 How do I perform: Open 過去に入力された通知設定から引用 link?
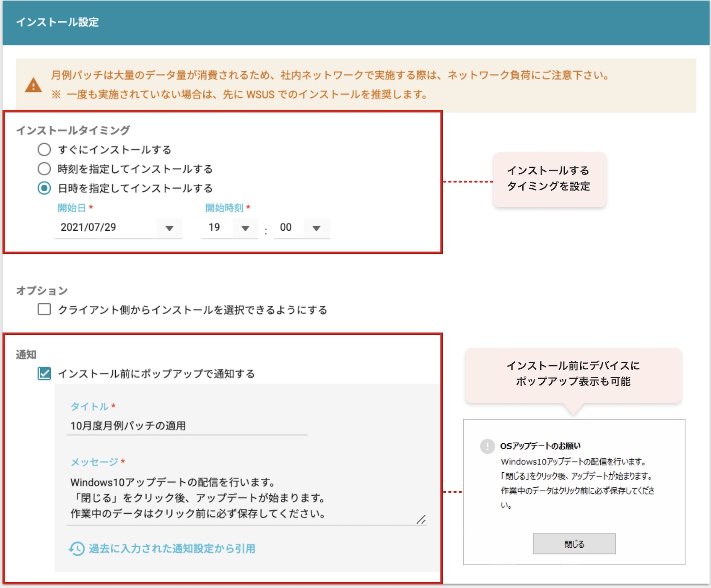coord(172,549)
